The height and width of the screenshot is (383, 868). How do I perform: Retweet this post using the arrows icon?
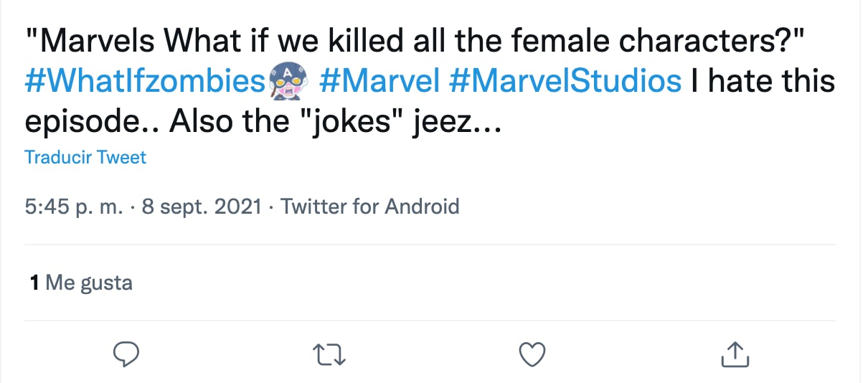pyautogui.click(x=329, y=354)
